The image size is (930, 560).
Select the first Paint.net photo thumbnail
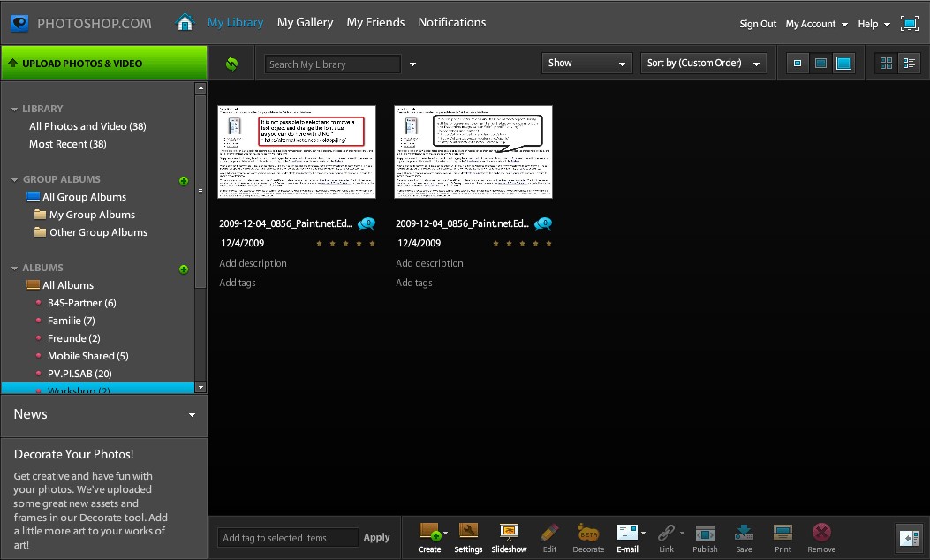(x=297, y=151)
